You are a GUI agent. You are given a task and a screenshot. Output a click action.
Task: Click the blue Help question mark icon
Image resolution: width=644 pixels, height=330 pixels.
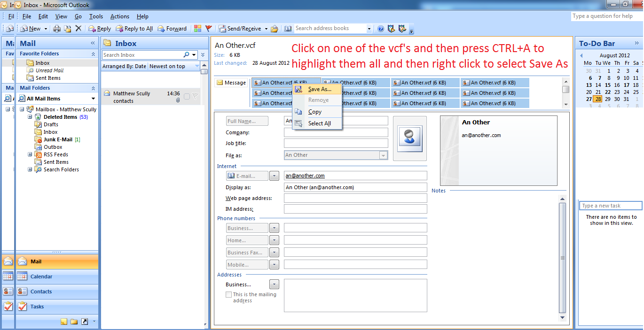[381, 29]
